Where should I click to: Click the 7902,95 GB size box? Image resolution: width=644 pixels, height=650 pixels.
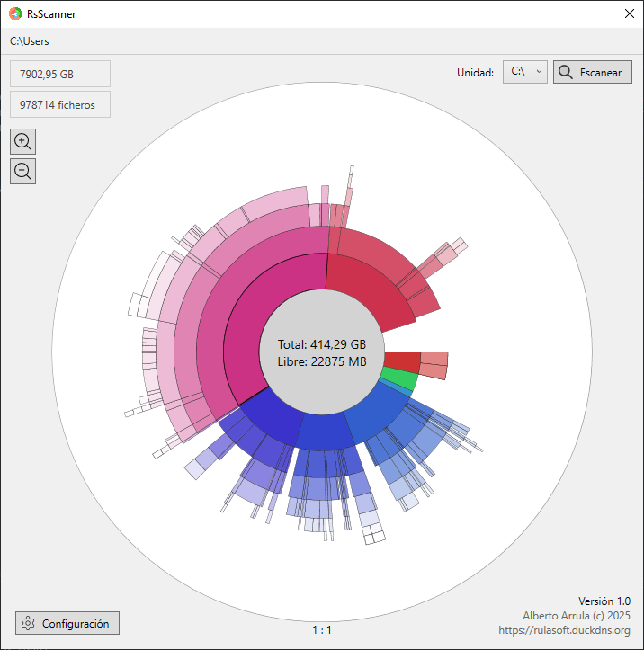60,74
